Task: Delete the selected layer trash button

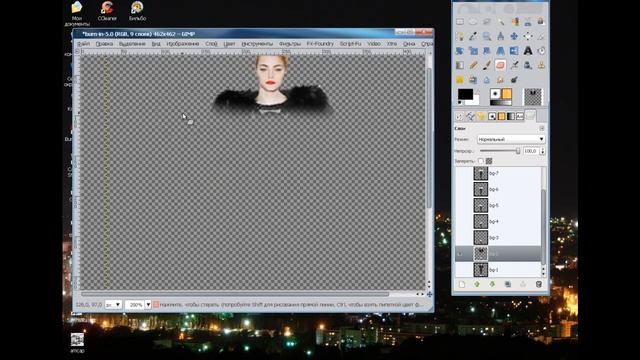Action: pyautogui.click(x=539, y=284)
